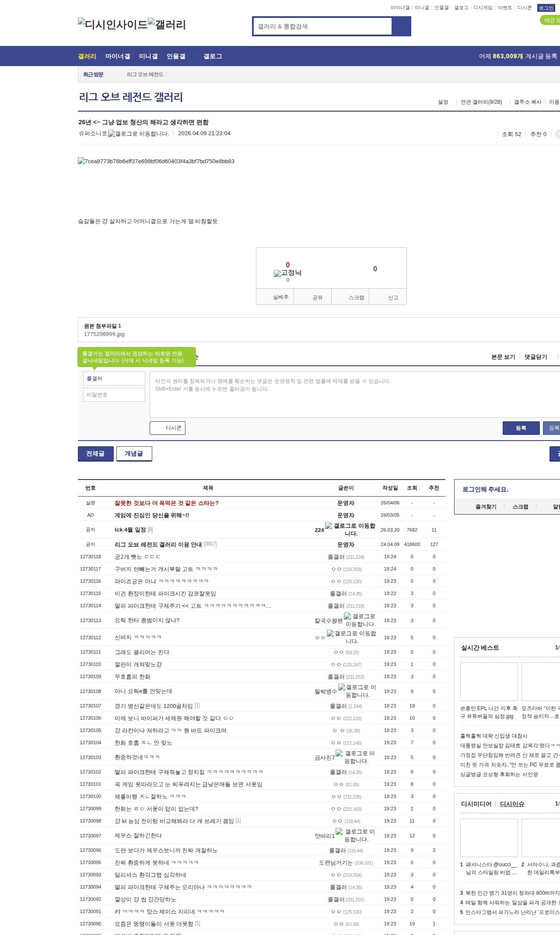Select 미니갤 in the blue navigation bar

(148, 56)
